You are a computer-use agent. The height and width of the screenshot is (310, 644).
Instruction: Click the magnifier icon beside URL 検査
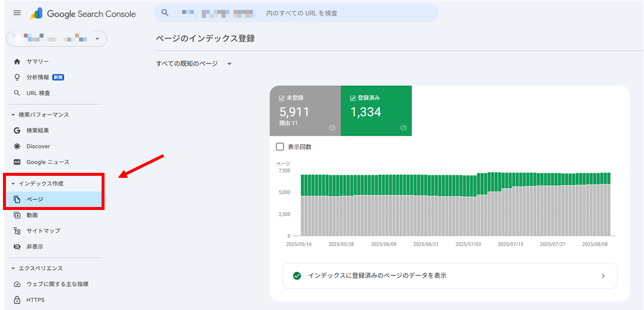point(17,93)
